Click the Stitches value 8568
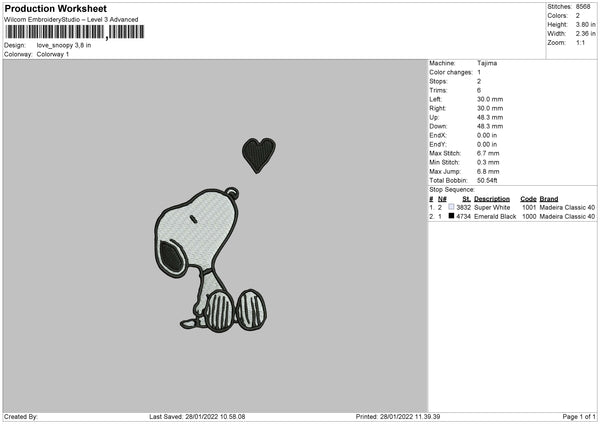 [x=583, y=7]
